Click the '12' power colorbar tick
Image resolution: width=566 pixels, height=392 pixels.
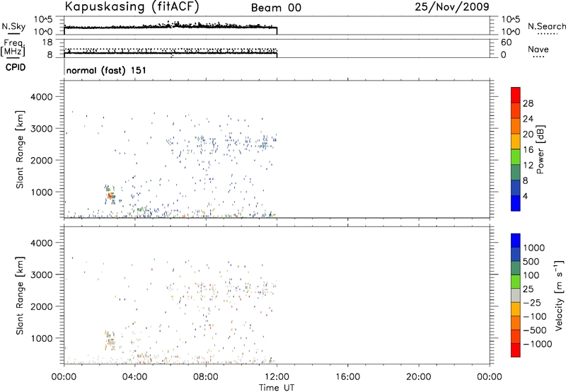528,166
